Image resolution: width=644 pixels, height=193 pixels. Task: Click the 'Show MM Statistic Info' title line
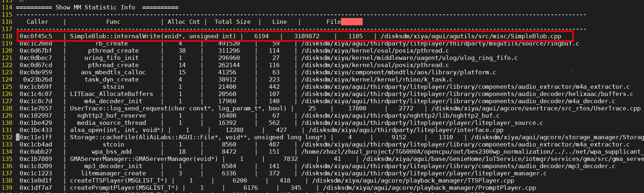pos(97,7)
